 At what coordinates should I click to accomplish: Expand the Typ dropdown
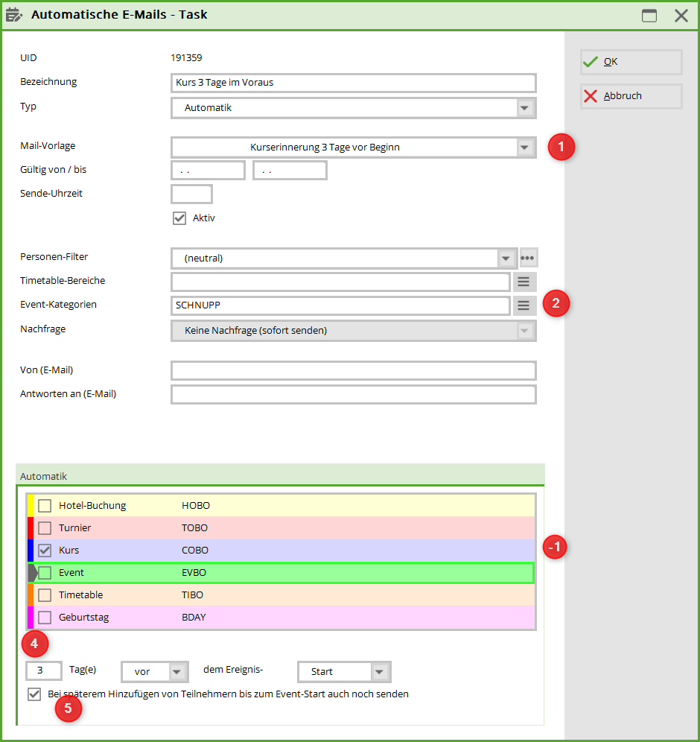point(526,108)
